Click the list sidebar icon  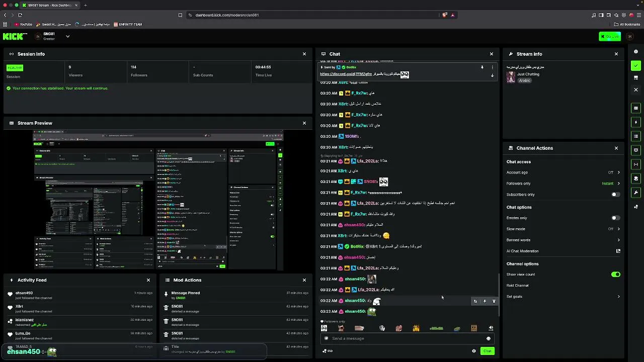pos(636,136)
